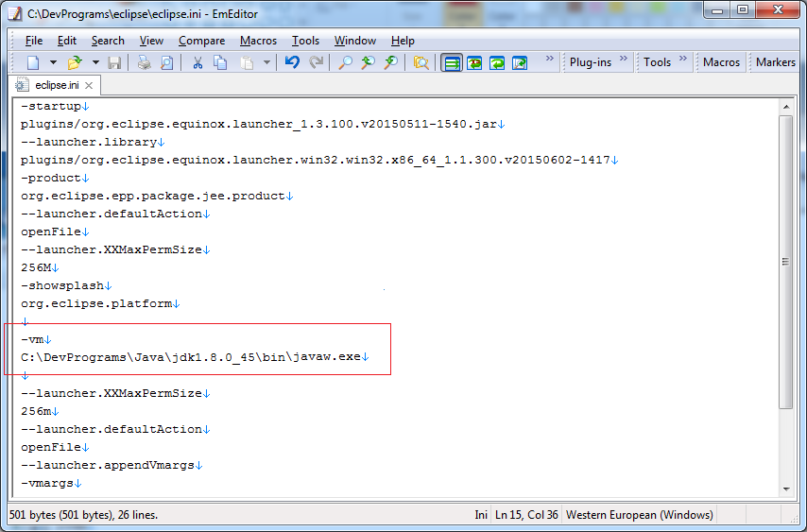807x532 pixels.
Task: Open the Help menu
Action: pyautogui.click(x=403, y=41)
